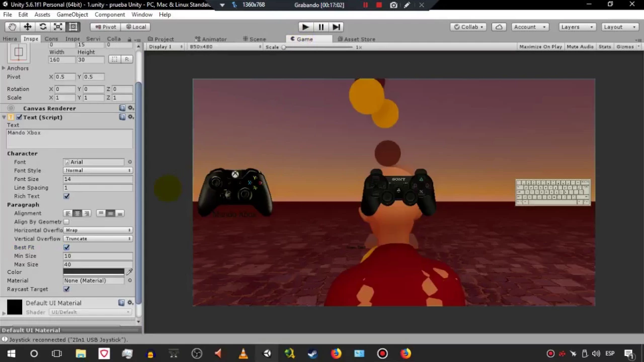Open the Collab dropdown
The width and height of the screenshot is (644, 362).
(468, 27)
